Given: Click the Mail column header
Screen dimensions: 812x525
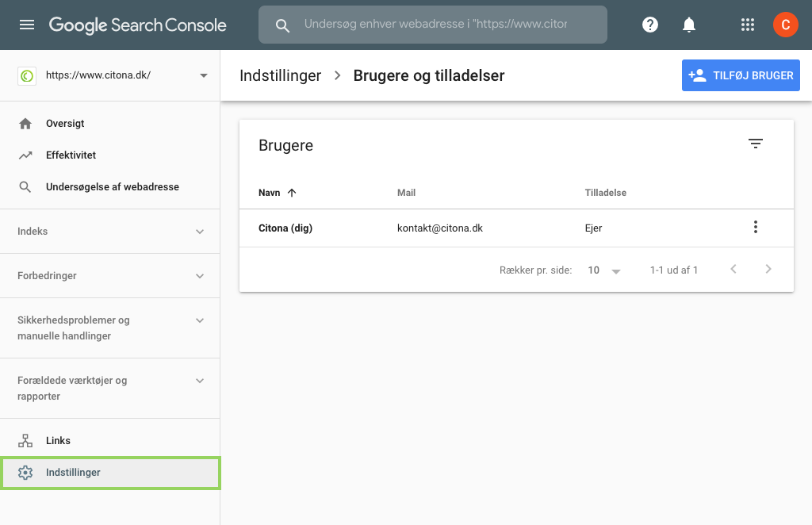Looking at the screenshot, I should [406, 193].
